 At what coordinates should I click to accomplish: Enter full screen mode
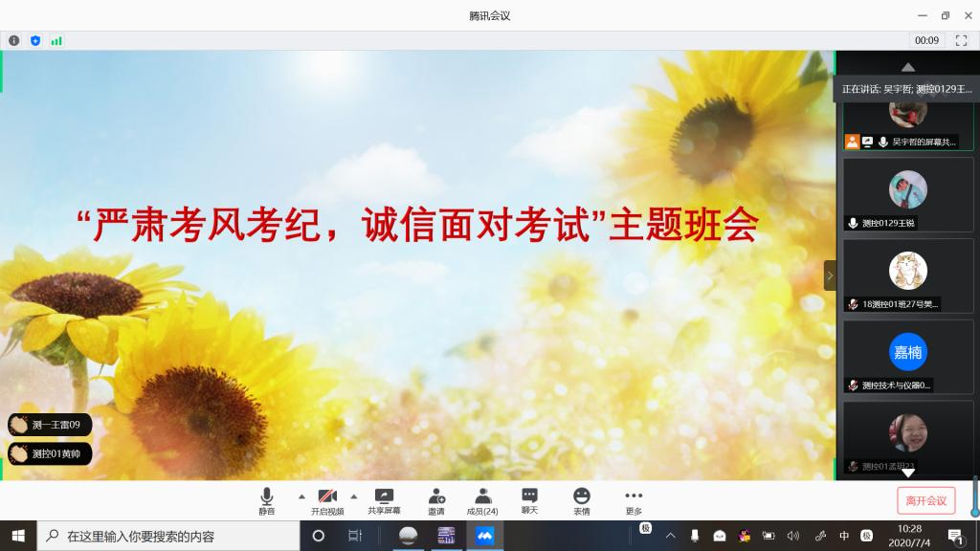pos(961,40)
